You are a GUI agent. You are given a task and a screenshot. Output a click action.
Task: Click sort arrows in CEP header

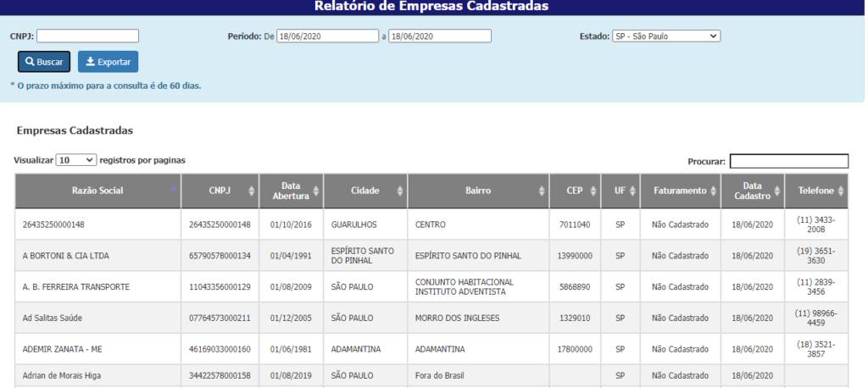[x=592, y=191]
